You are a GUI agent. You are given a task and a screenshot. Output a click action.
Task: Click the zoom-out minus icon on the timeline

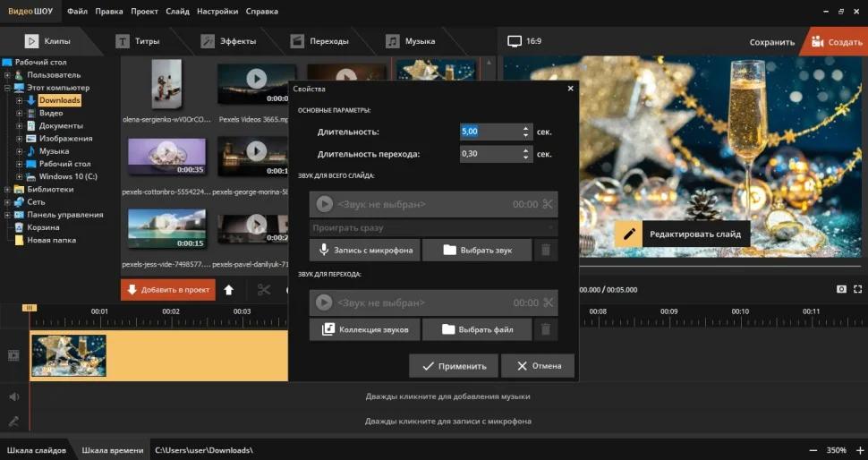pos(813,450)
